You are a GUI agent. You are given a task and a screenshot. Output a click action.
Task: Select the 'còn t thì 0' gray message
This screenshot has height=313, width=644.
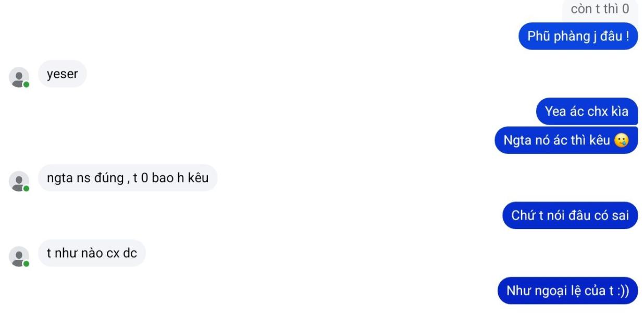coord(600,9)
